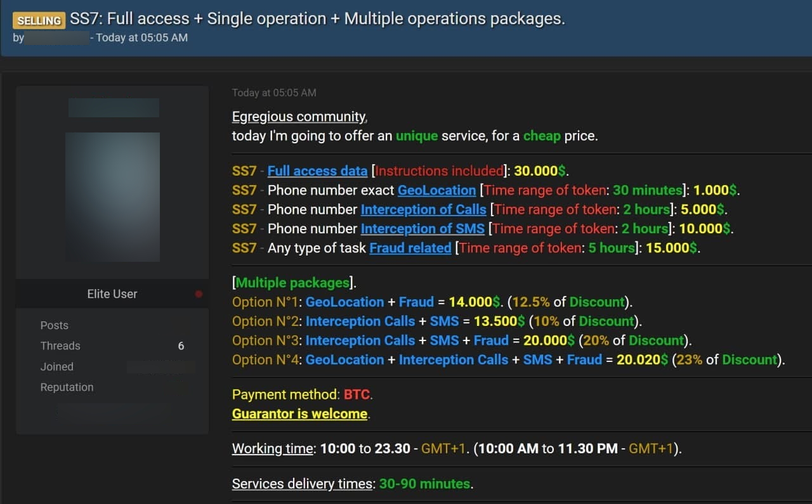The width and height of the screenshot is (812, 504).
Task: Click the Reputation row in the user panel
Action: 67,387
